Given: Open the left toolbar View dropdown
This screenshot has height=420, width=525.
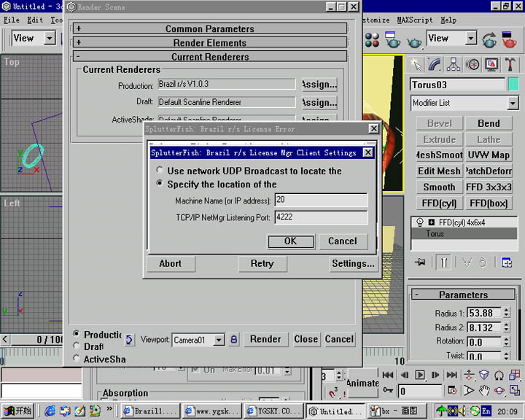Looking at the screenshot, I should tap(50, 38).
